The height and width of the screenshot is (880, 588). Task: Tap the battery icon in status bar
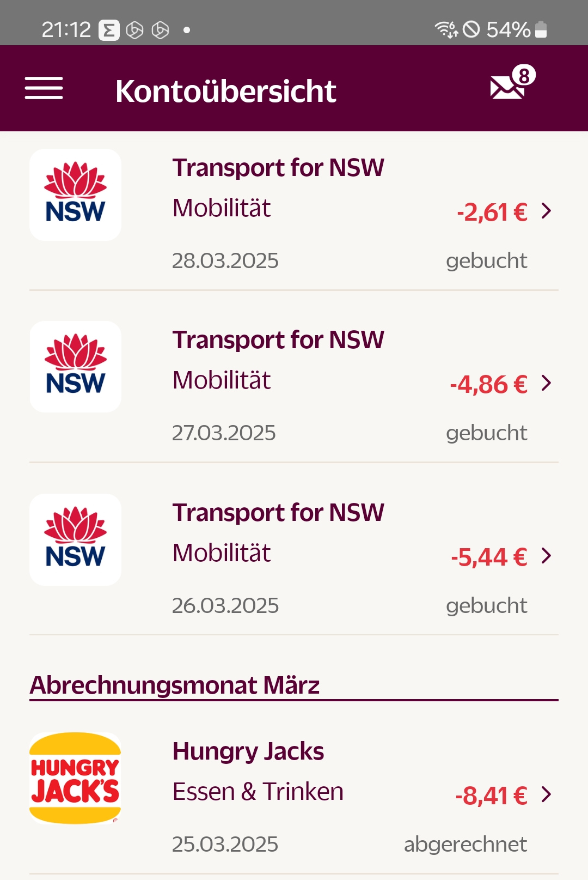(x=541, y=29)
